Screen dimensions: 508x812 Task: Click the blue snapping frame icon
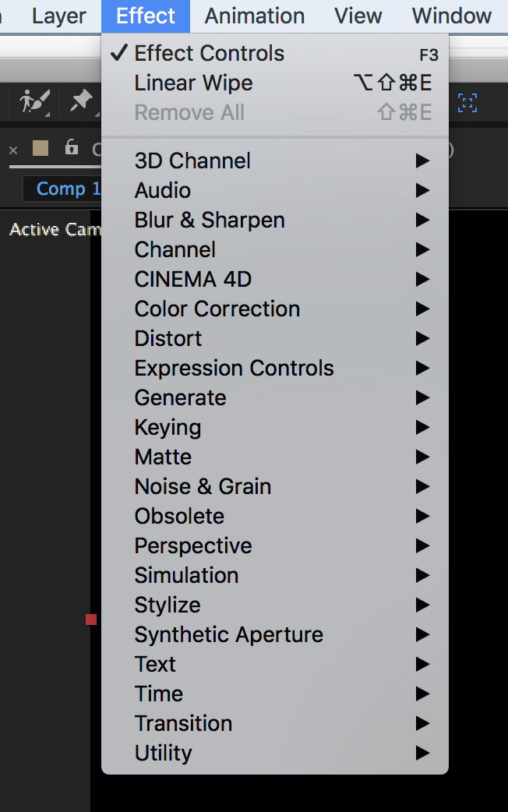pos(467,102)
